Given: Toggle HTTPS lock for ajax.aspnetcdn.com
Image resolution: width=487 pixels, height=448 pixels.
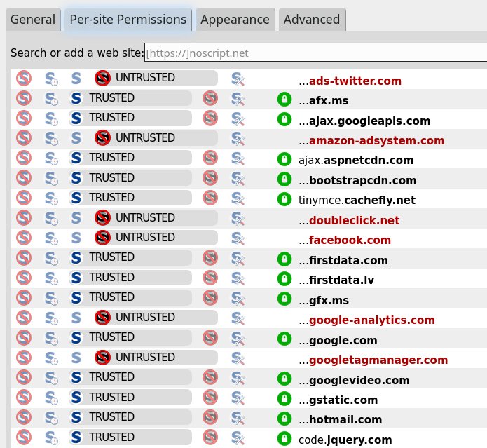Looking at the screenshot, I should point(284,159).
